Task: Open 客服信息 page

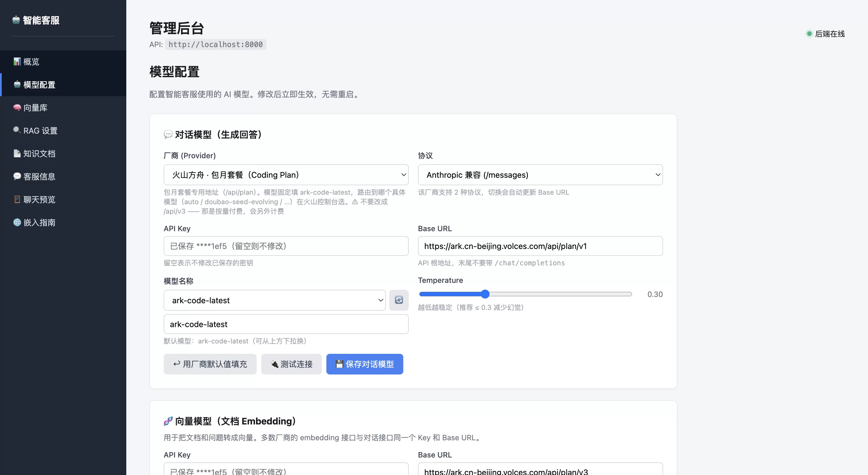Action: [63, 176]
